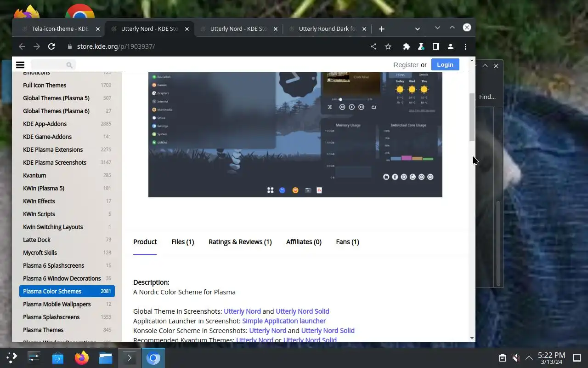Click the scroll-down arrow of the page scrollbar

pos(472,338)
